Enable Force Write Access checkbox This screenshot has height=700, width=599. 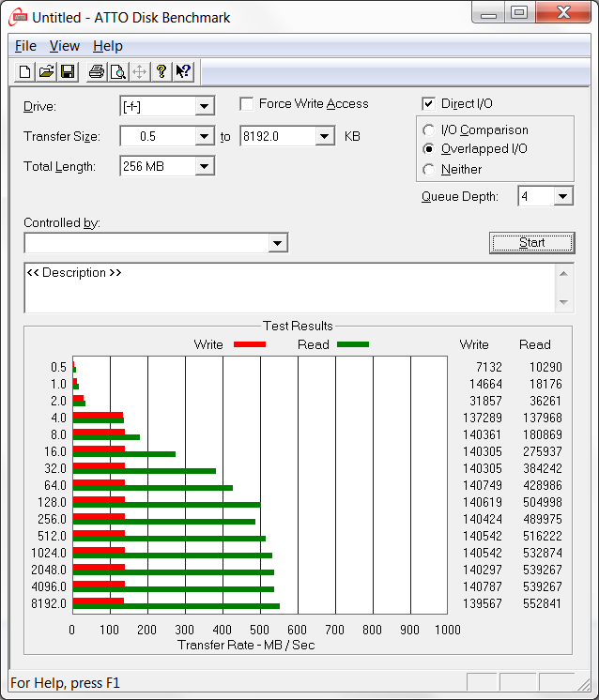click(247, 104)
